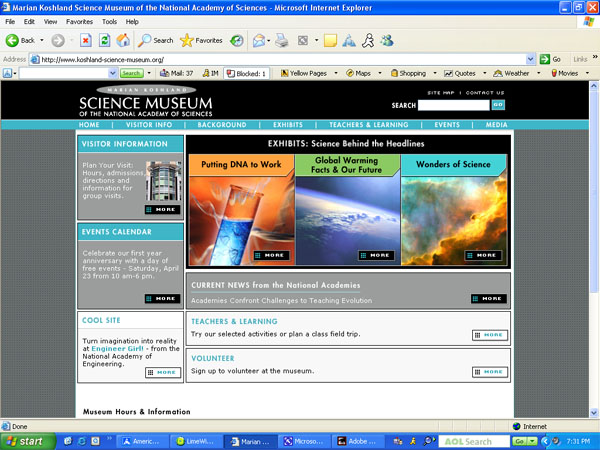Open Shopping on the AOL toolbar
The image size is (600, 450).
[x=408, y=73]
